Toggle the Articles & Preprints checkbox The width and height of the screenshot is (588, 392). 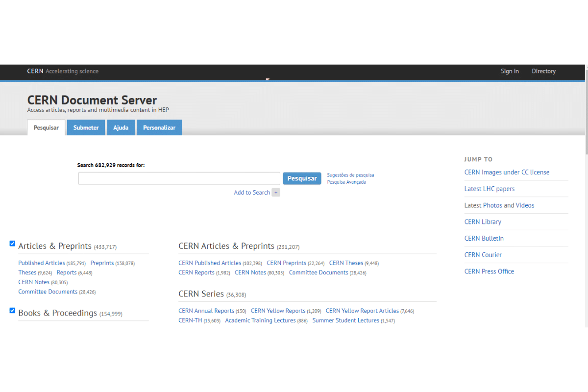(x=13, y=244)
